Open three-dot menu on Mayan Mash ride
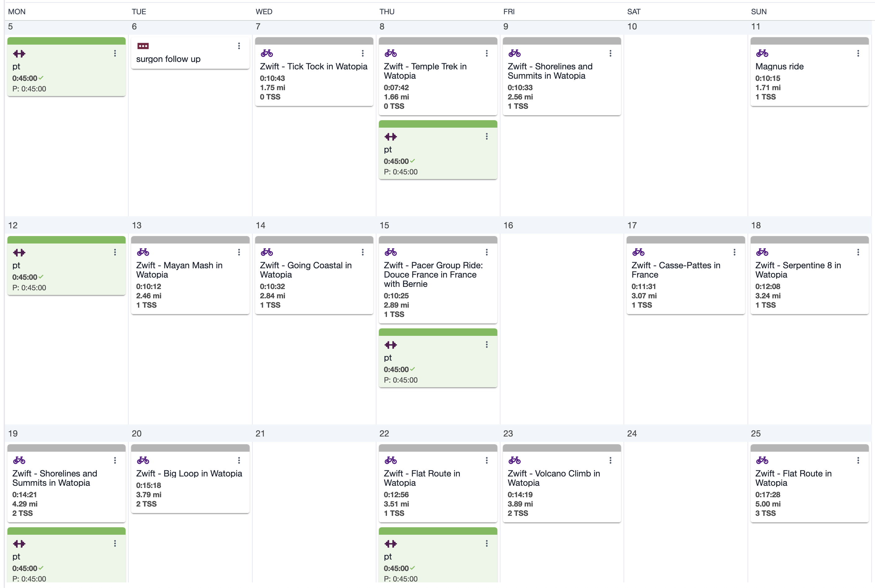 pos(239,252)
